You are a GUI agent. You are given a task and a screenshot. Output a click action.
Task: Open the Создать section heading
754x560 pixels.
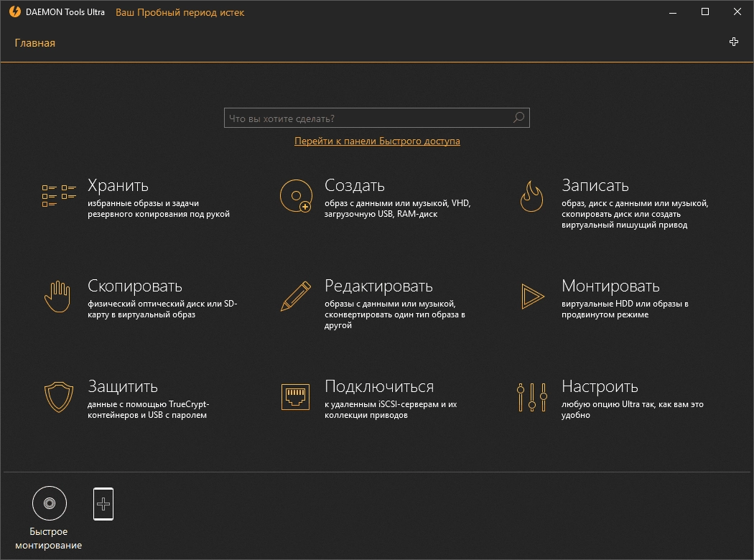click(355, 185)
